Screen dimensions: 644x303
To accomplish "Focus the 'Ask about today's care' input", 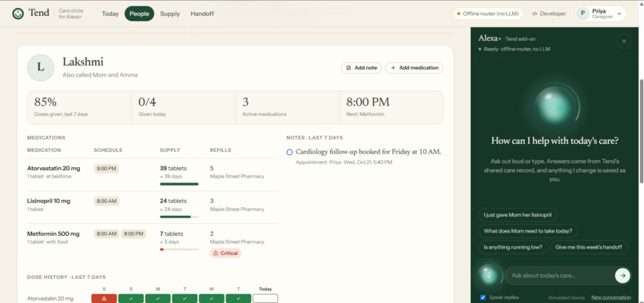I will pos(559,276).
